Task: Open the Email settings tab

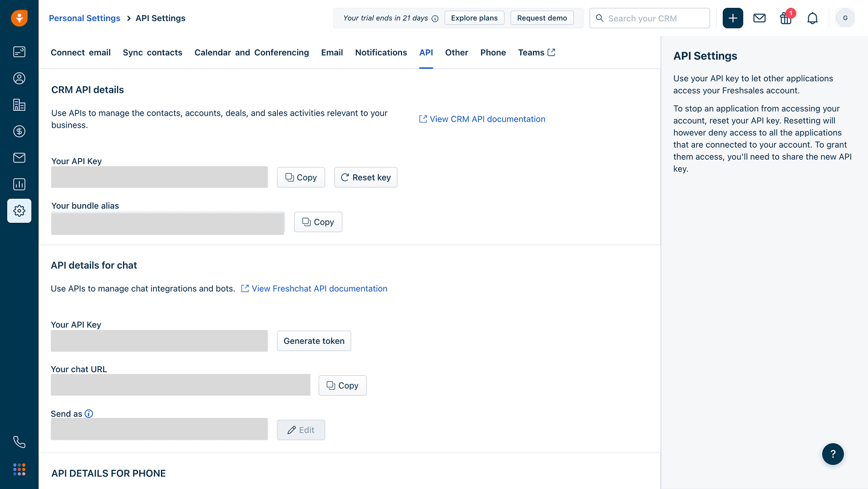Action: 332,52
